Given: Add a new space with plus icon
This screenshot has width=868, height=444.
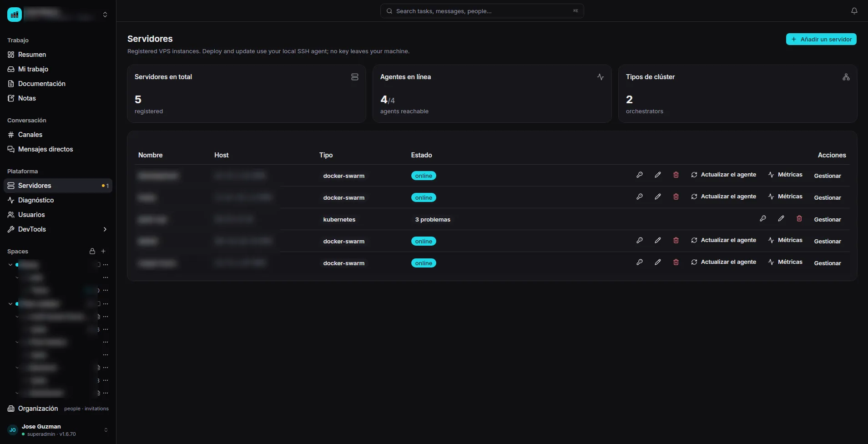Looking at the screenshot, I should coord(103,251).
